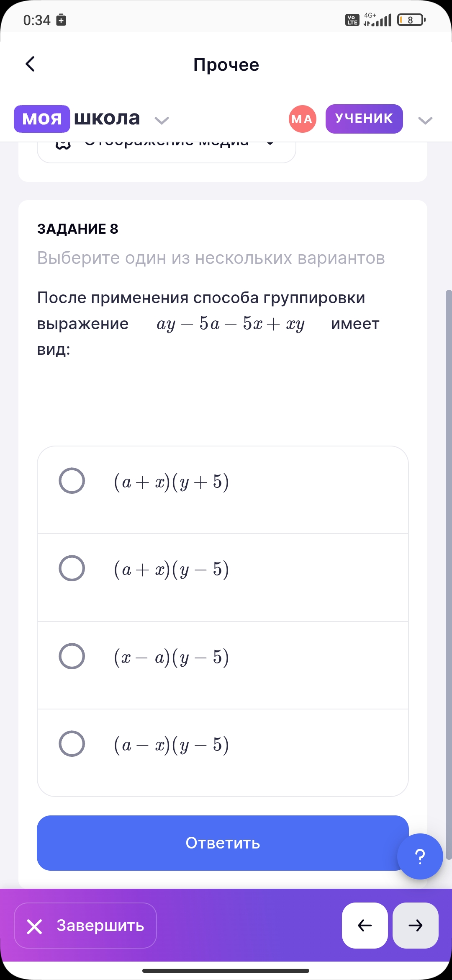This screenshot has height=980, width=452.
Task: Tap the Моя школа logo
Action: coord(77,119)
